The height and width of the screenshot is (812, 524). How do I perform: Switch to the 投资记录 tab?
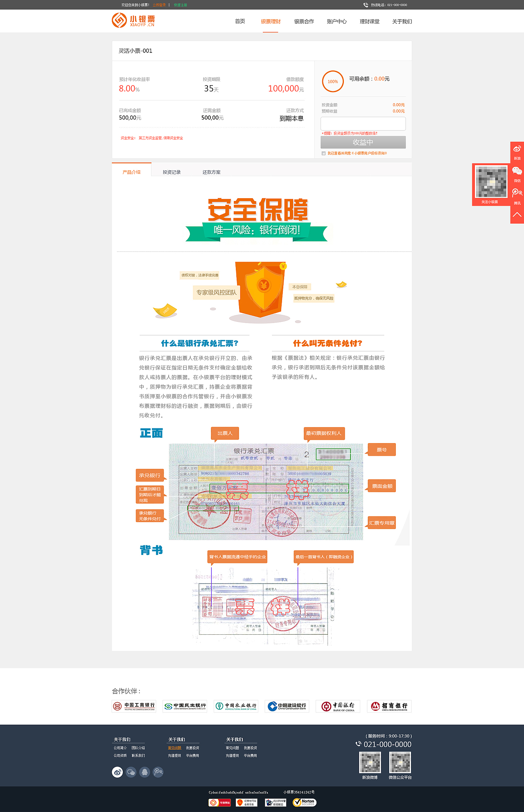[172, 172]
